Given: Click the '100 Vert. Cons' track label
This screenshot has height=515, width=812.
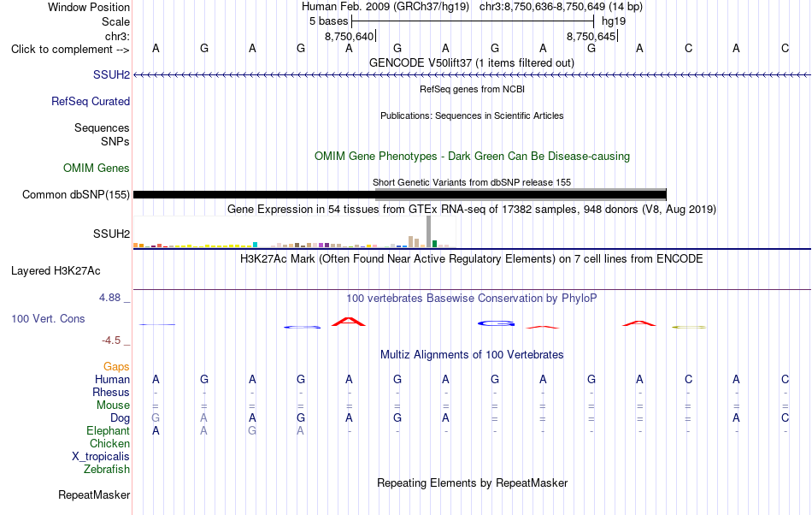Looking at the screenshot, I should 48,318.
